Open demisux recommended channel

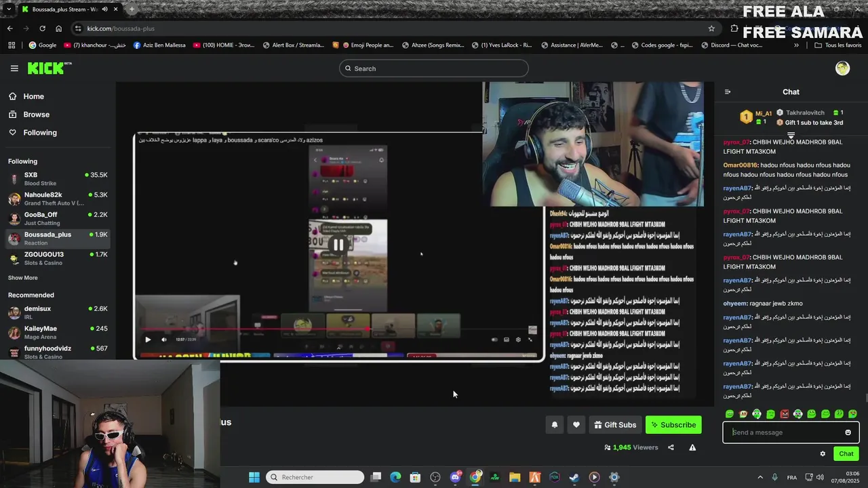pos(58,312)
